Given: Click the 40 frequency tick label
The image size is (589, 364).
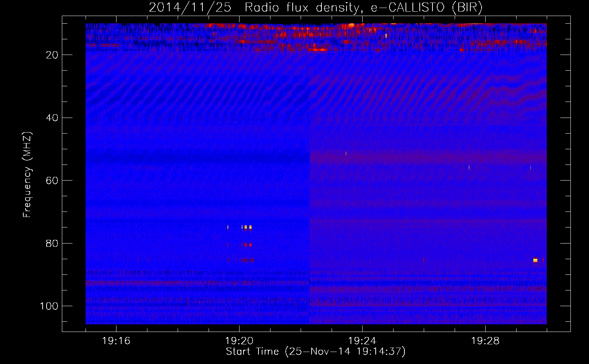Looking at the screenshot, I should 52,118.
